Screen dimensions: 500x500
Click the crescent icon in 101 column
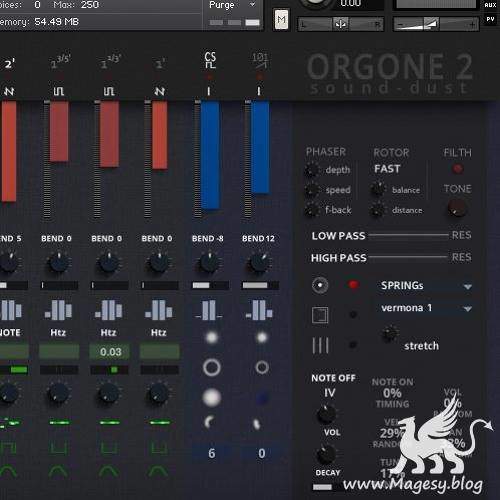[257, 424]
